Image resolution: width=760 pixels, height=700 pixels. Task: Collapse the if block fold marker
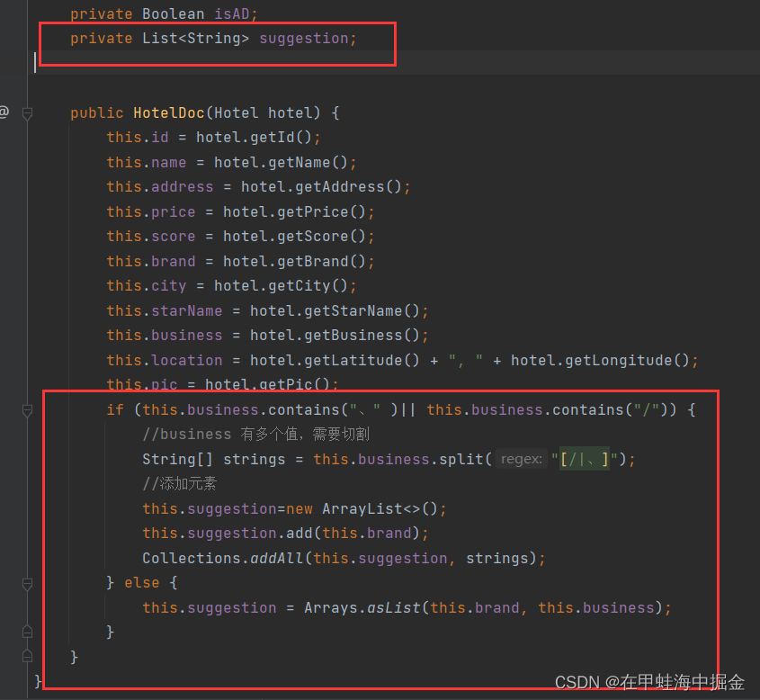27,411
